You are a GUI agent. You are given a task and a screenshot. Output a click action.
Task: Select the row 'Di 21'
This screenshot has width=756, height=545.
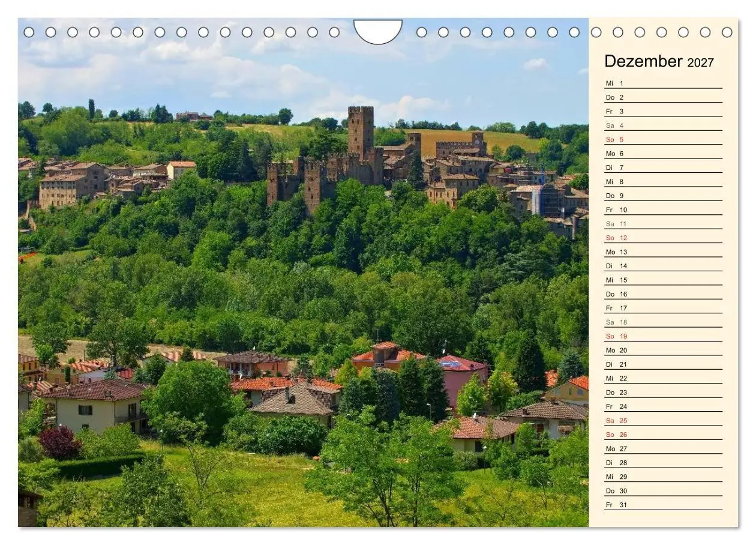coord(663,364)
